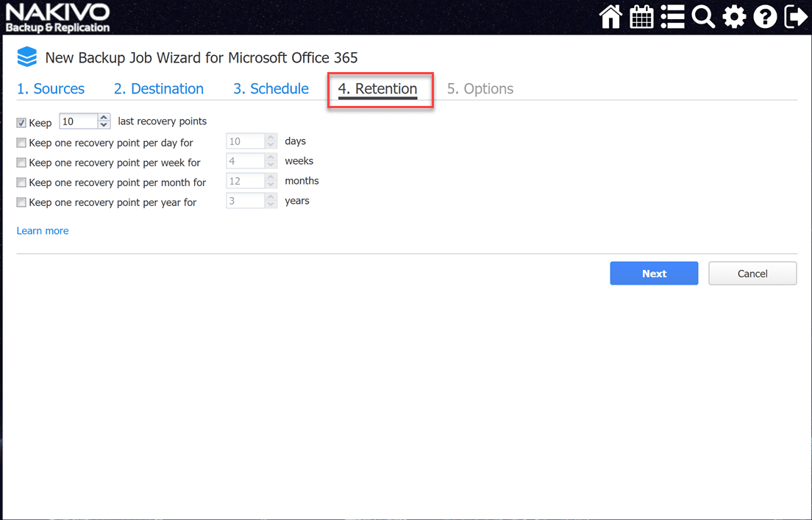
Task: Enable keep one recovery point per year
Action: point(21,202)
